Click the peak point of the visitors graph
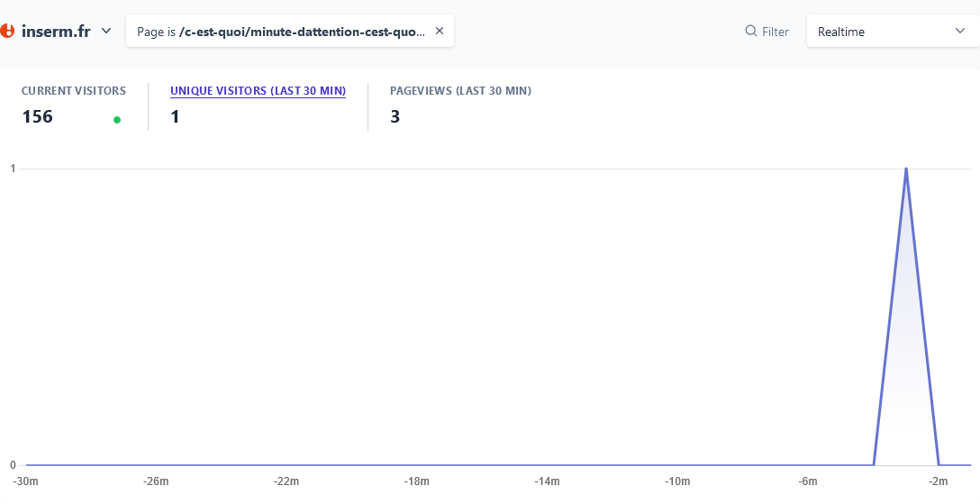Image resolution: width=980 pixels, height=504 pixels. (x=905, y=169)
